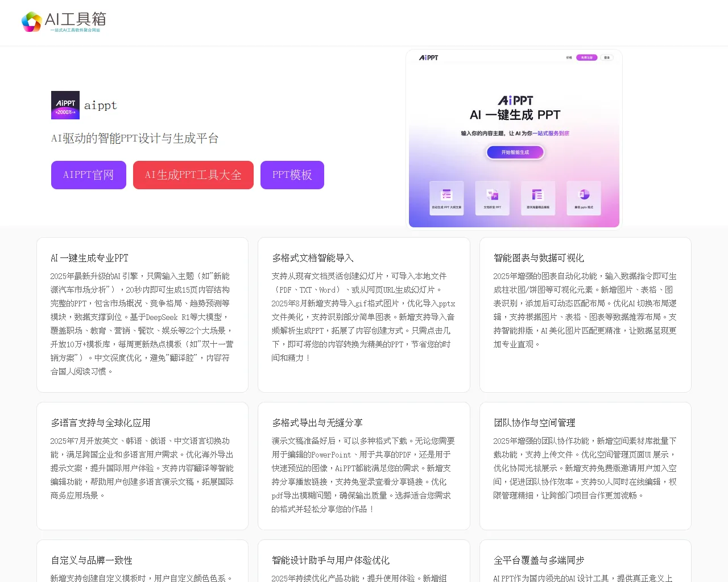This screenshot has width=728, height=582.
Task: Click the paragraph starting "2025年增强的图表自动化功能"
Action: 585,310
